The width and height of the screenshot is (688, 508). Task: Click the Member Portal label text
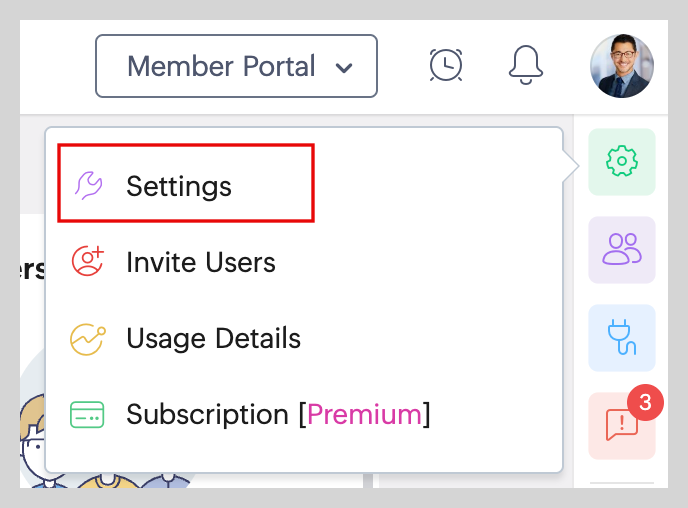point(221,67)
